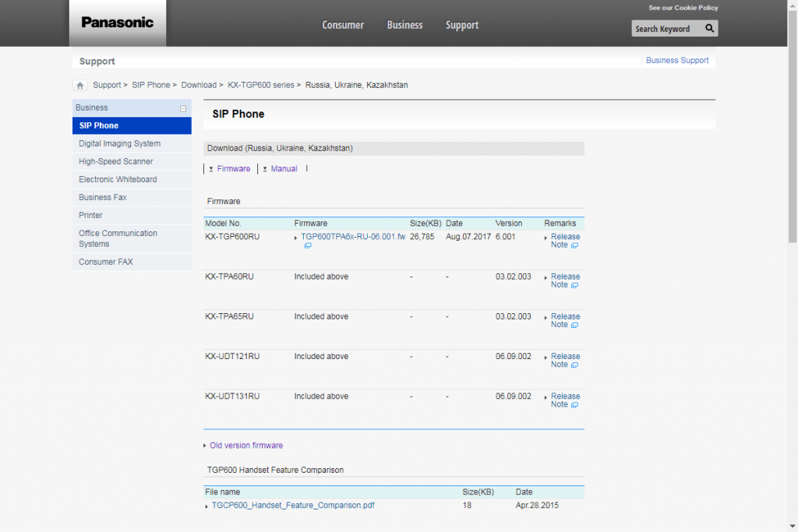Select Business Fax in sidebar
This screenshot has height=532, width=798.
point(132,197)
